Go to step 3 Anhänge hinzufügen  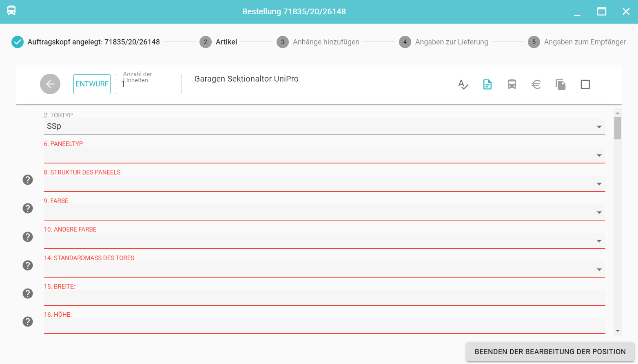click(x=318, y=42)
